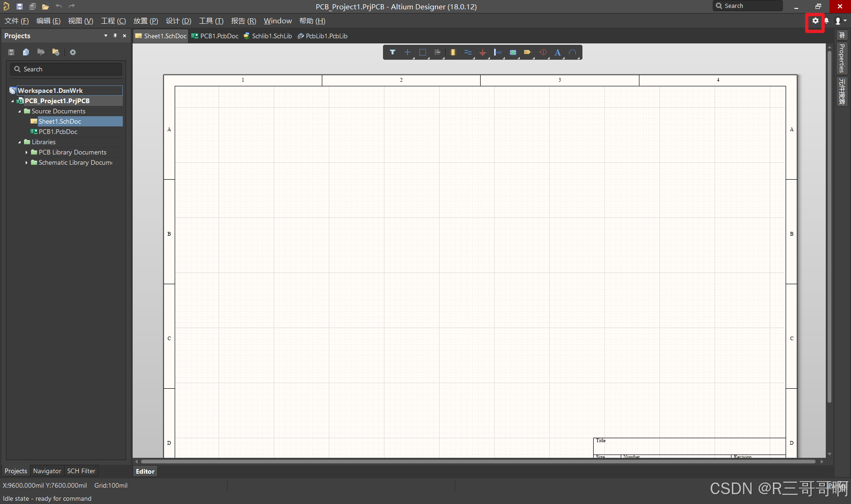Open project options folder-gear icon
Screen dimensions: 851x504
click(56, 52)
